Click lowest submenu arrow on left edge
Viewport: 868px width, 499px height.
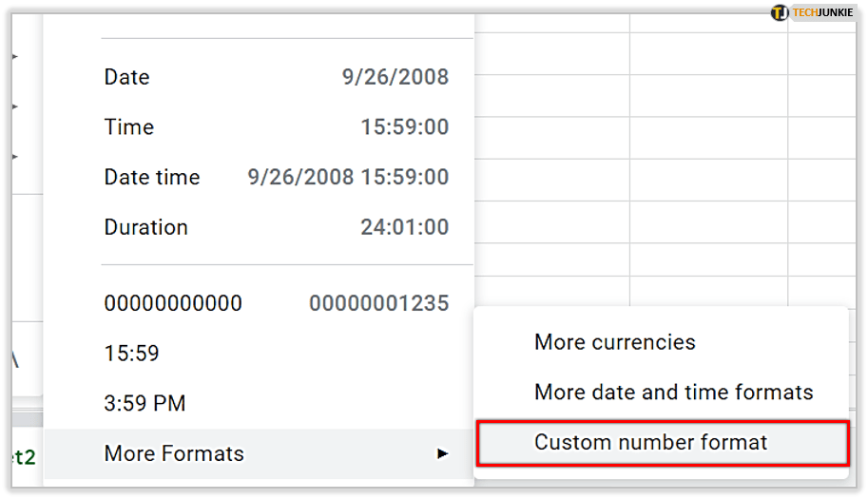click(x=14, y=156)
